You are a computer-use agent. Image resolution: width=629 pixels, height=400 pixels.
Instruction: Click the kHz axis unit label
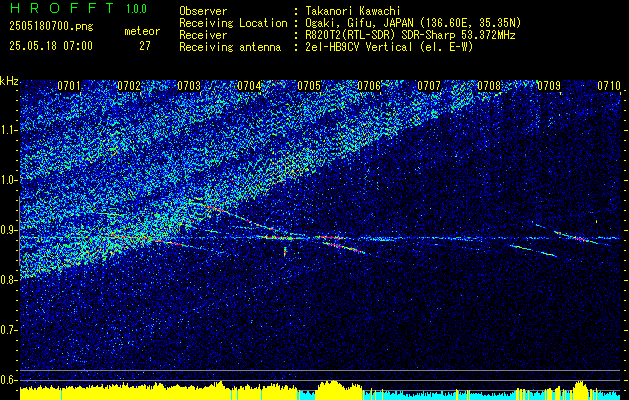[x=9, y=81]
